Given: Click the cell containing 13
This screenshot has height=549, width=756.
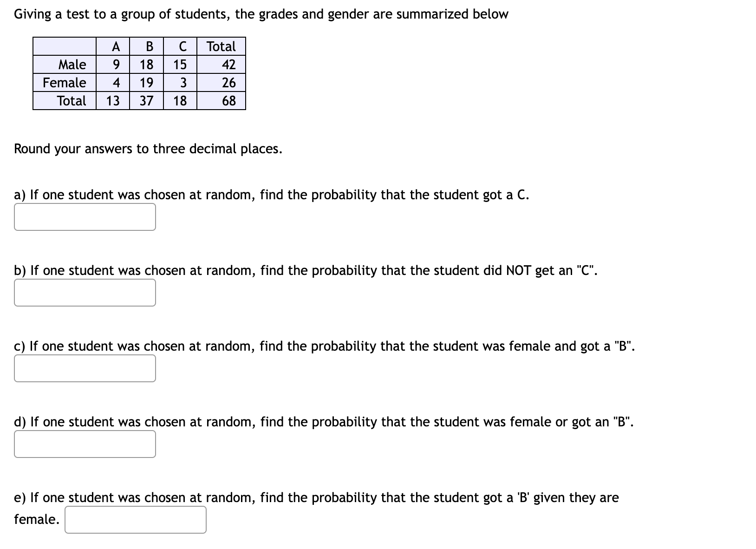Looking at the screenshot, I should coord(114,101).
